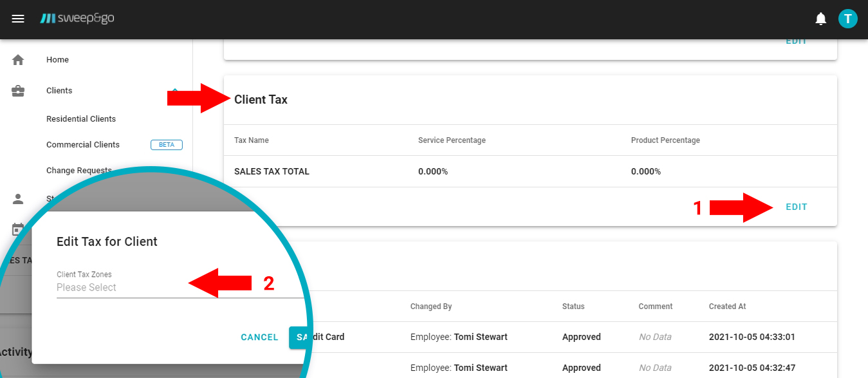Open the hamburger navigation menu
This screenshot has height=378, width=868.
(18, 18)
